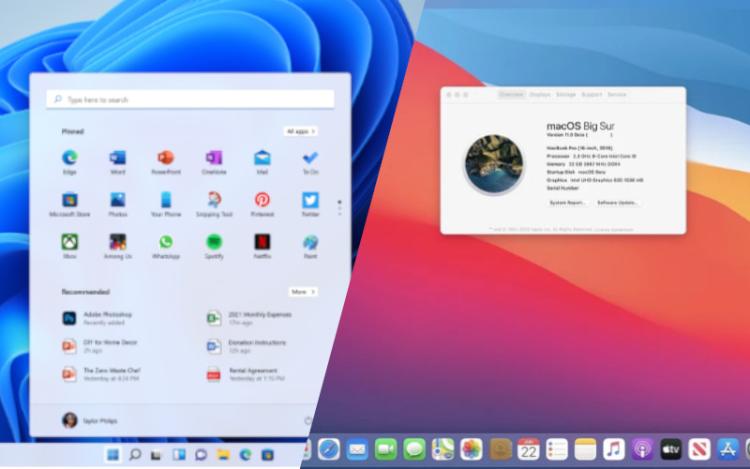Viewport: 750px width, 469px height.
Task: Open the DIY for Home Decor presentation
Action: (99, 346)
